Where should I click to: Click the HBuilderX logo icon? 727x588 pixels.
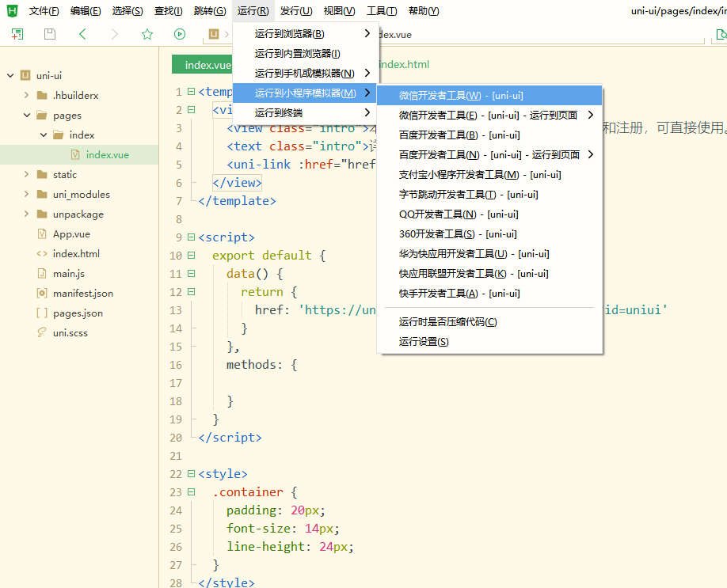point(11,11)
